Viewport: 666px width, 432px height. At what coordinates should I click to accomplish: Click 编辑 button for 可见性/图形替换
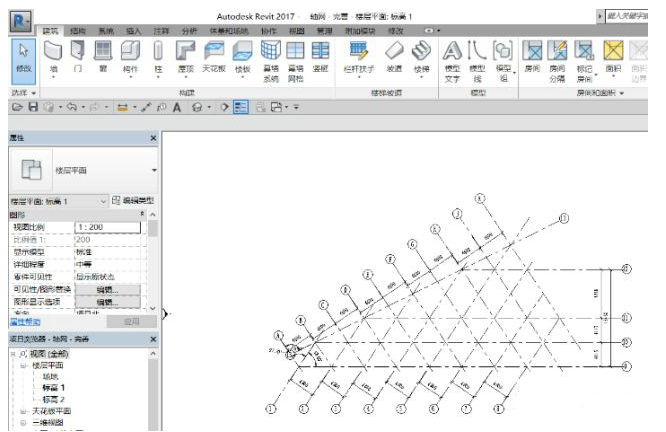[106, 290]
